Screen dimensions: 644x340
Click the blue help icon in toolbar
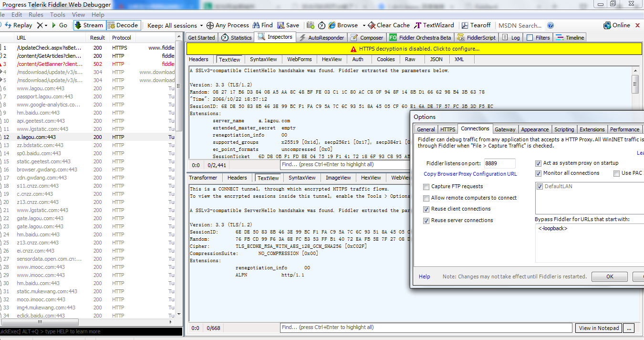point(551,25)
